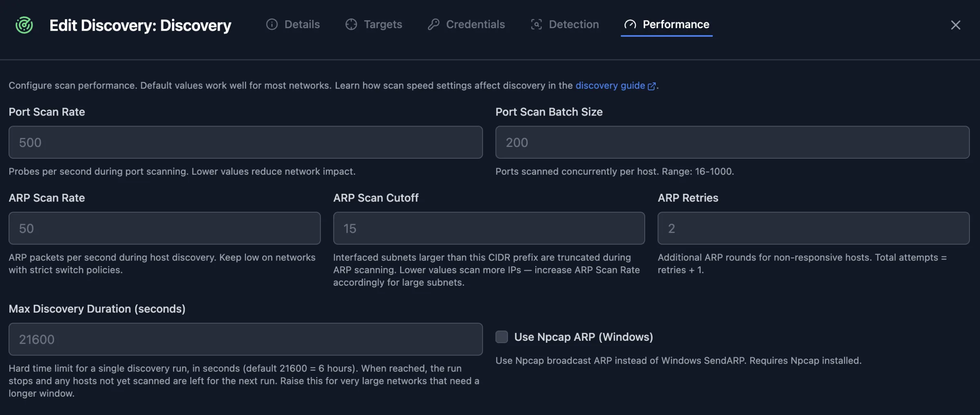
Task: Click the 'Ports scanned concurrently per host' hint
Action: coord(615,171)
